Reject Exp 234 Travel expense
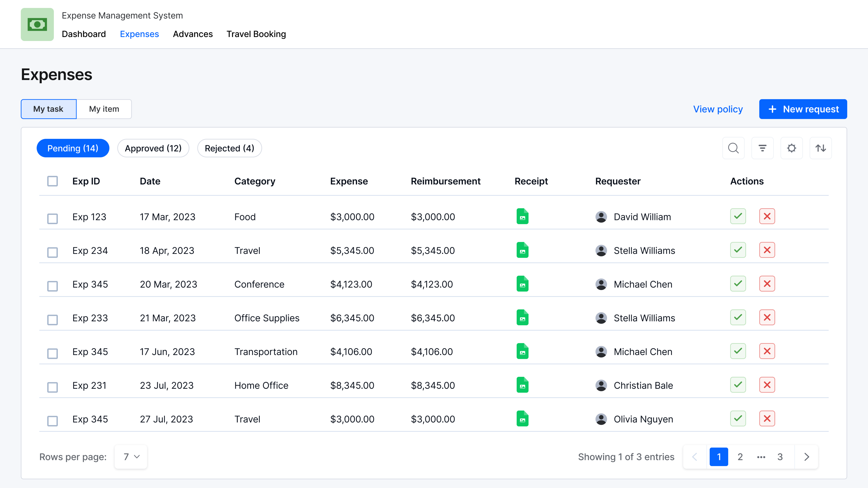 767,250
